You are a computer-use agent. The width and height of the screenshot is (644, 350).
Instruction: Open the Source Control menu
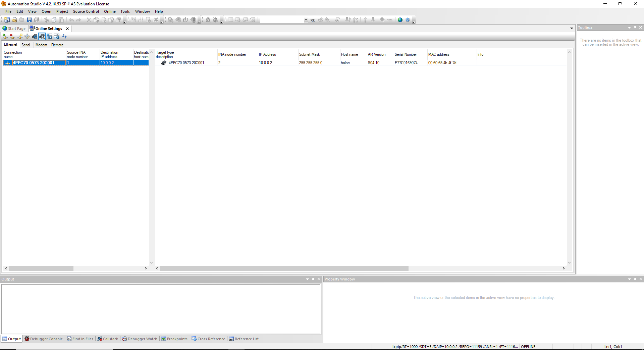[x=86, y=11]
